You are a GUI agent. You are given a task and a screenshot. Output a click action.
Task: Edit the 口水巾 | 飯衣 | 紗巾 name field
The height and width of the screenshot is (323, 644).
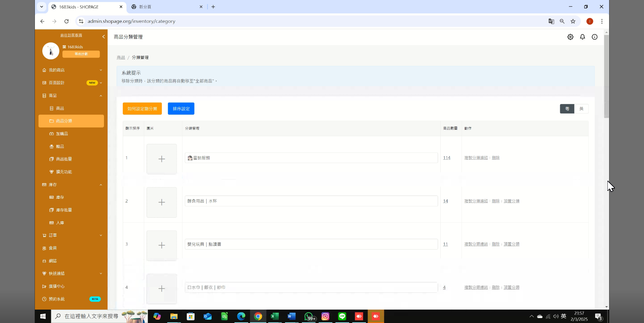click(311, 287)
